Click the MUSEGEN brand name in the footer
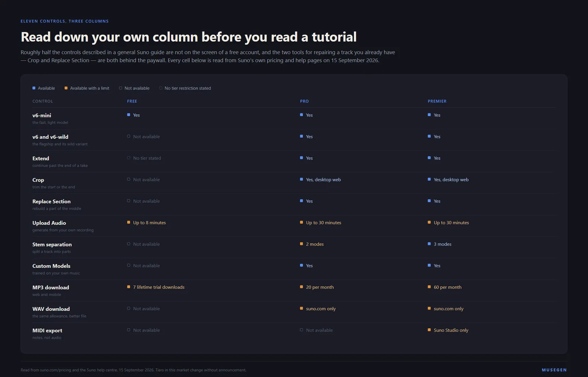Viewport: 588px width, 377px height. pyautogui.click(x=554, y=370)
